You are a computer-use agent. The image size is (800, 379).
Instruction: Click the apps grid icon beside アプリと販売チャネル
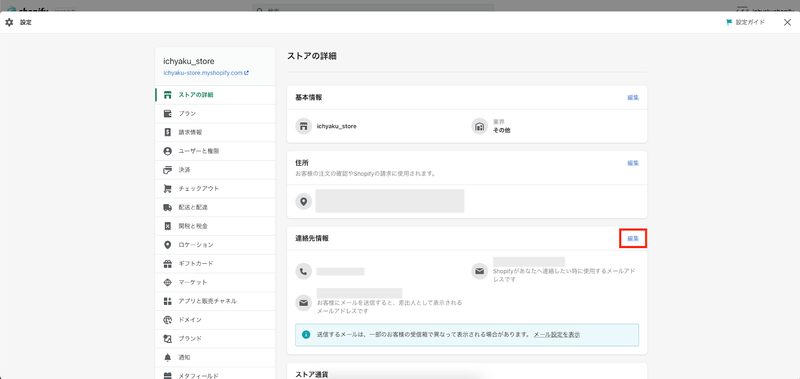click(167, 301)
